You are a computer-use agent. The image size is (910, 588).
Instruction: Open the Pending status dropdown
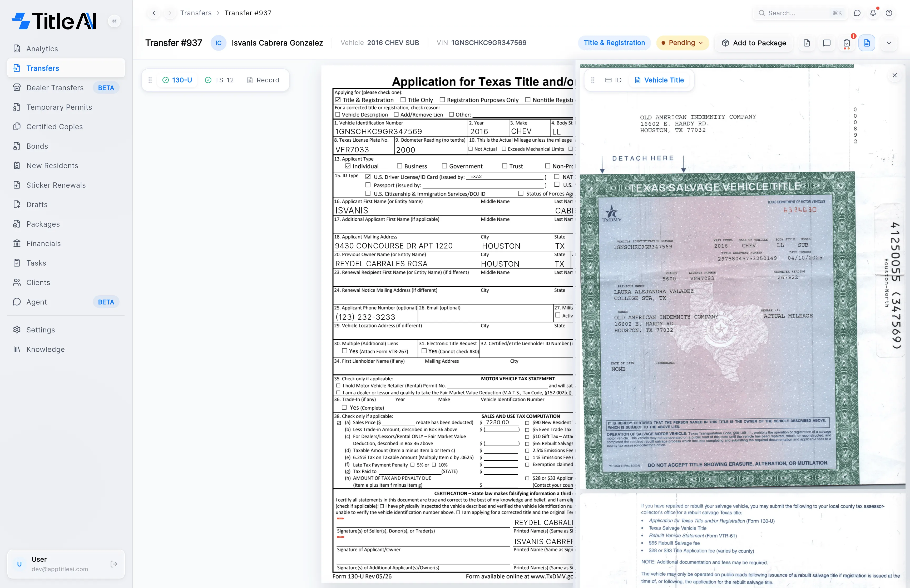point(682,43)
